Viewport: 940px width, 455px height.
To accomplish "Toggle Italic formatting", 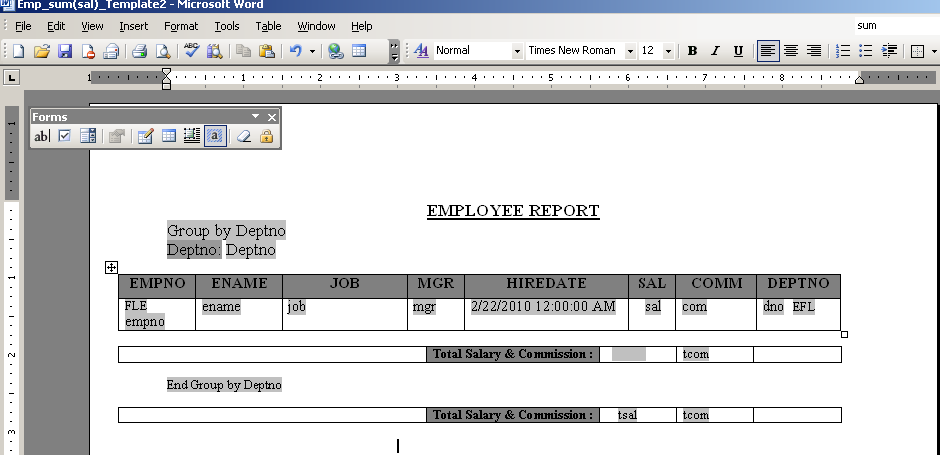I will tap(715, 51).
